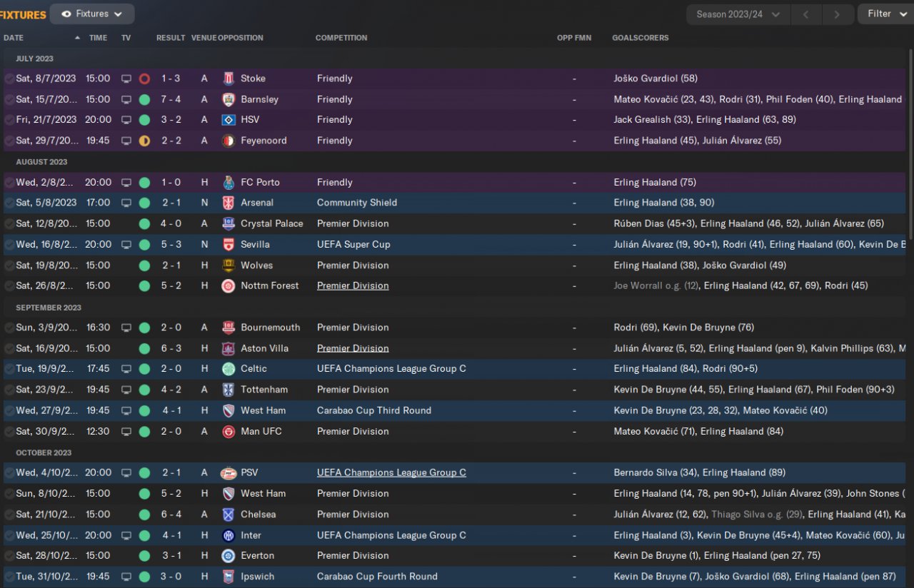The height and width of the screenshot is (588, 914).
Task: Open the Tottenham opposition link
Action: point(264,390)
